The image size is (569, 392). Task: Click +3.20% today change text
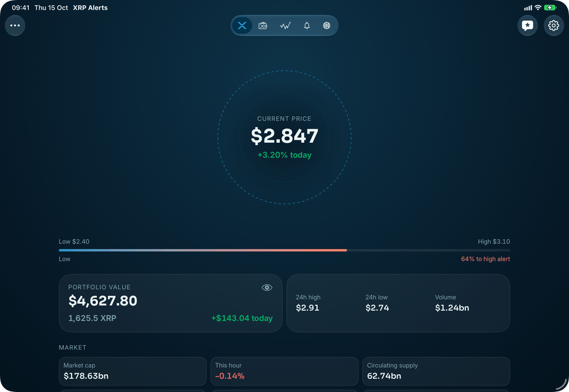tap(284, 155)
